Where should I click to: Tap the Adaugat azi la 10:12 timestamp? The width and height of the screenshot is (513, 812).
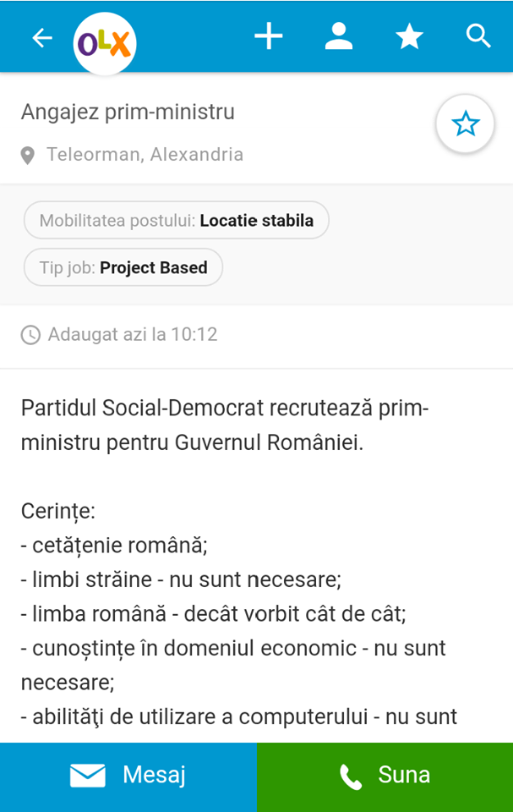(x=133, y=334)
